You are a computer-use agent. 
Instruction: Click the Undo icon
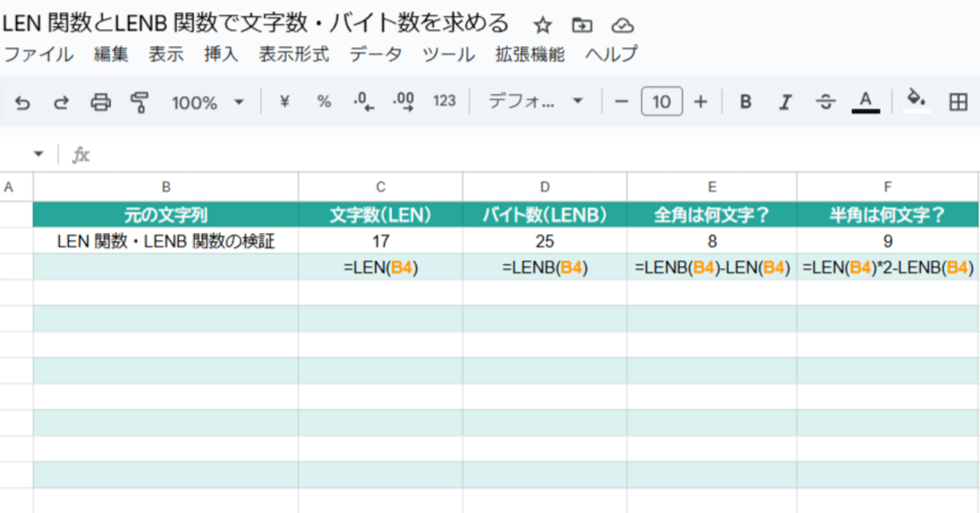(x=21, y=101)
